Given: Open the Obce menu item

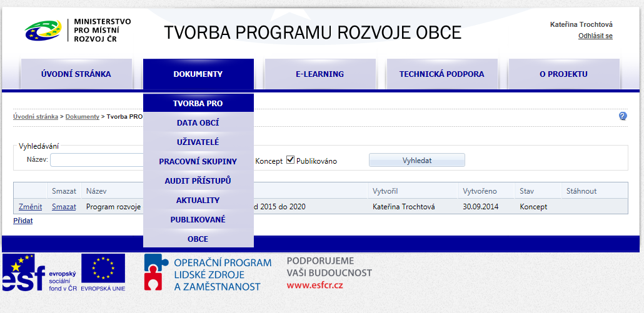Looking at the screenshot, I should [x=198, y=239].
